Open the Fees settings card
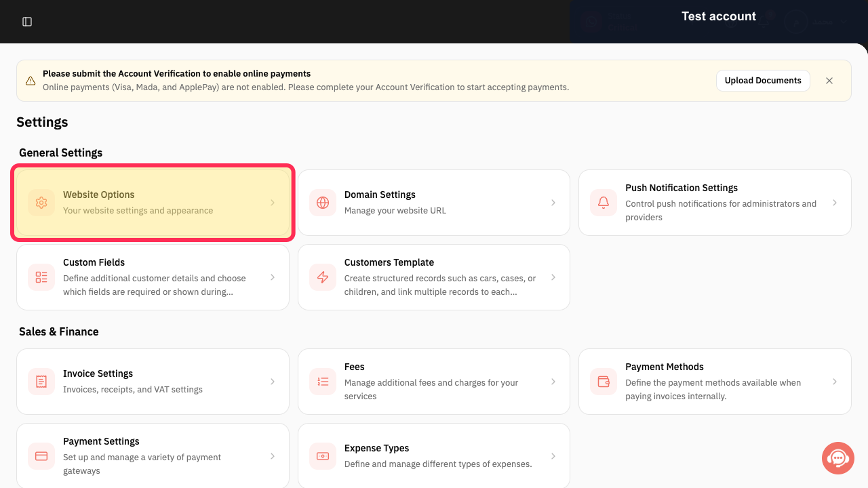868x488 pixels. click(x=434, y=382)
